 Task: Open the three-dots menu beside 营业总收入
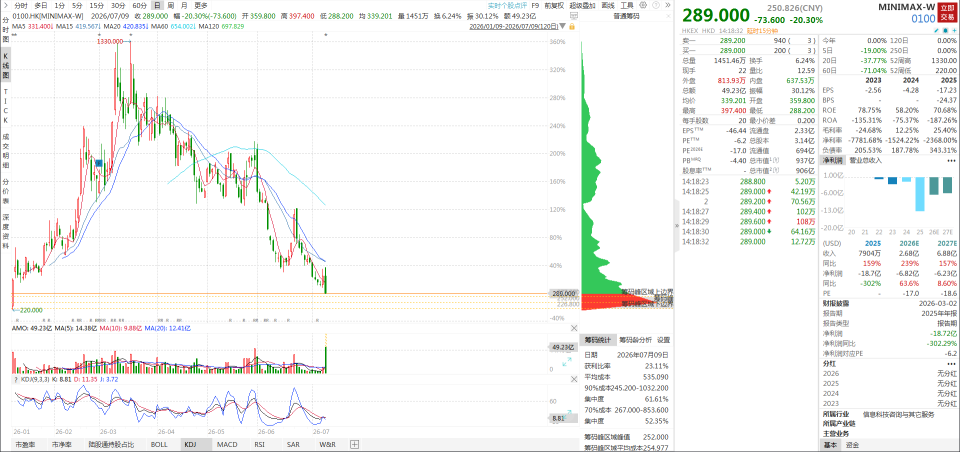coord(951,160)
